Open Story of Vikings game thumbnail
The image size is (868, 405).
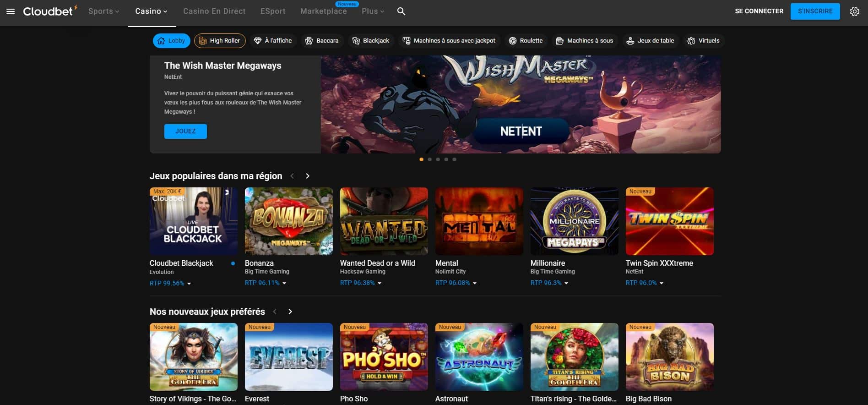pyautogui.click(x=194, y=357)
